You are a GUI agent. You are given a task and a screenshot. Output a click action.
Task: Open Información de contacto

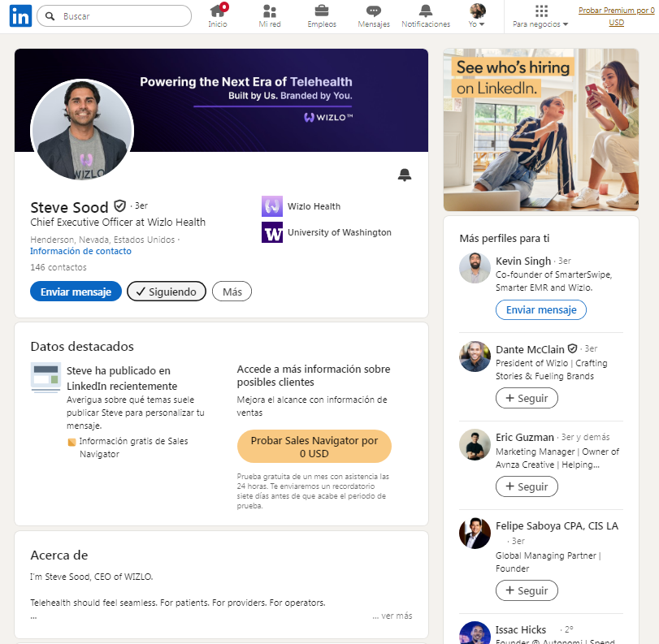click(x=80, y=251)
